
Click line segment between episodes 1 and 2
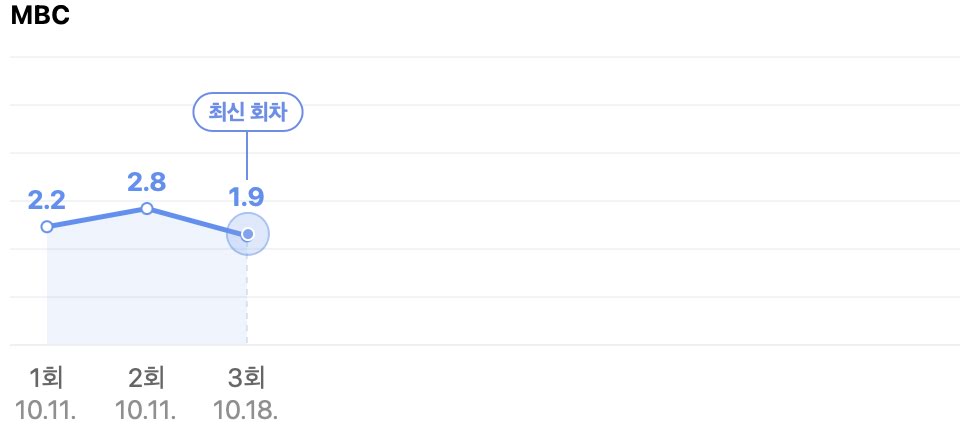(97, 218)
